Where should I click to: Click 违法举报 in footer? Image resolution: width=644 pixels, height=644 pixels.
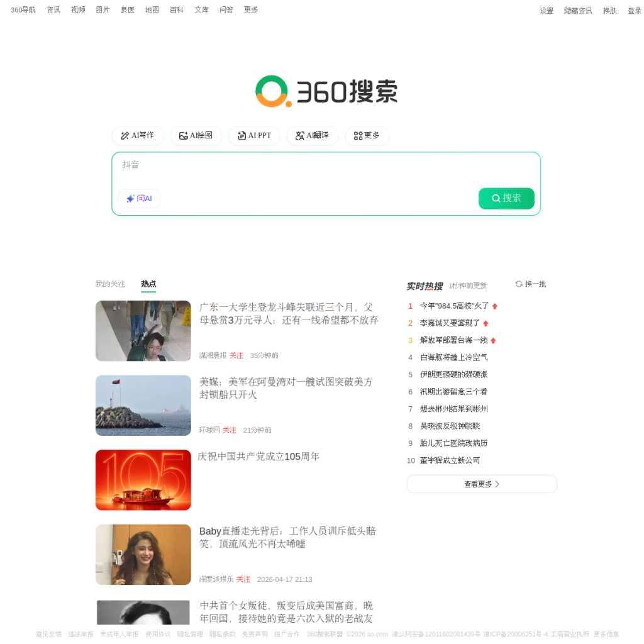pos(81,634)
